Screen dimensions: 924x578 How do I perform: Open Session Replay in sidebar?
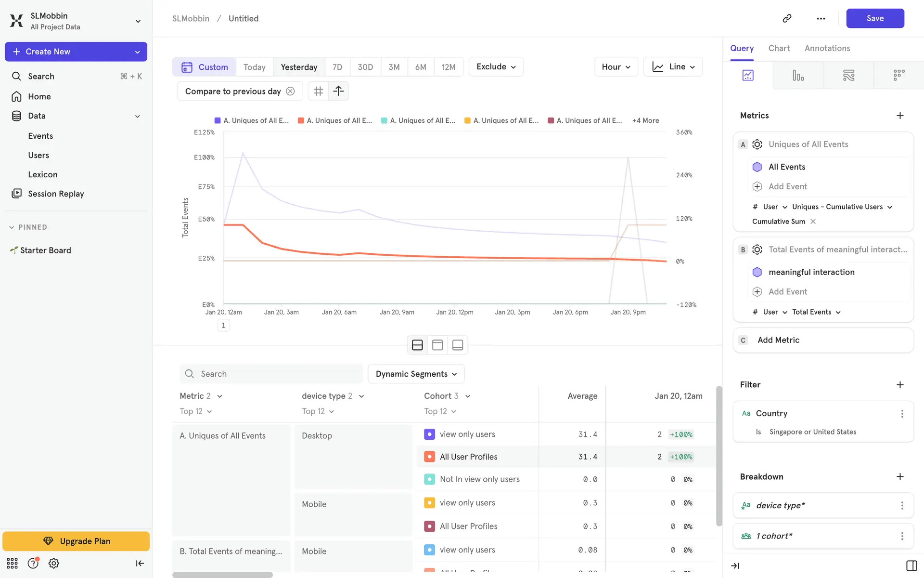pos(56,194)
